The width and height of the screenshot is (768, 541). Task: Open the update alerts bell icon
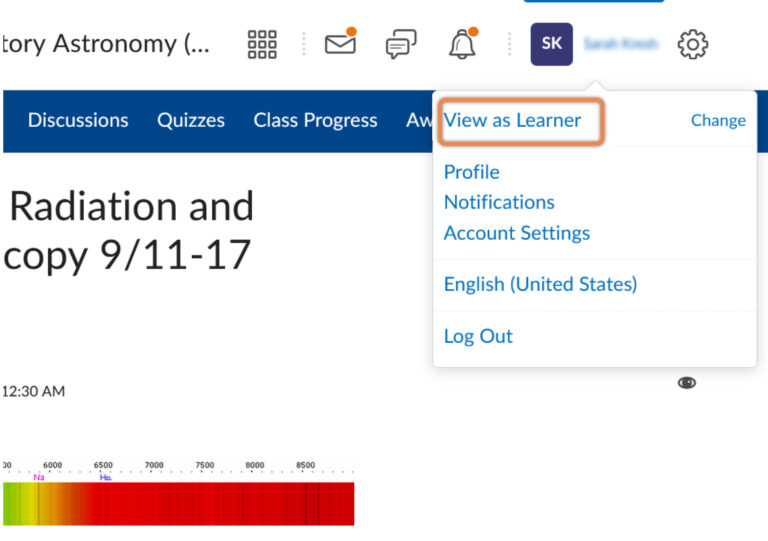click(x=461, y=44)
